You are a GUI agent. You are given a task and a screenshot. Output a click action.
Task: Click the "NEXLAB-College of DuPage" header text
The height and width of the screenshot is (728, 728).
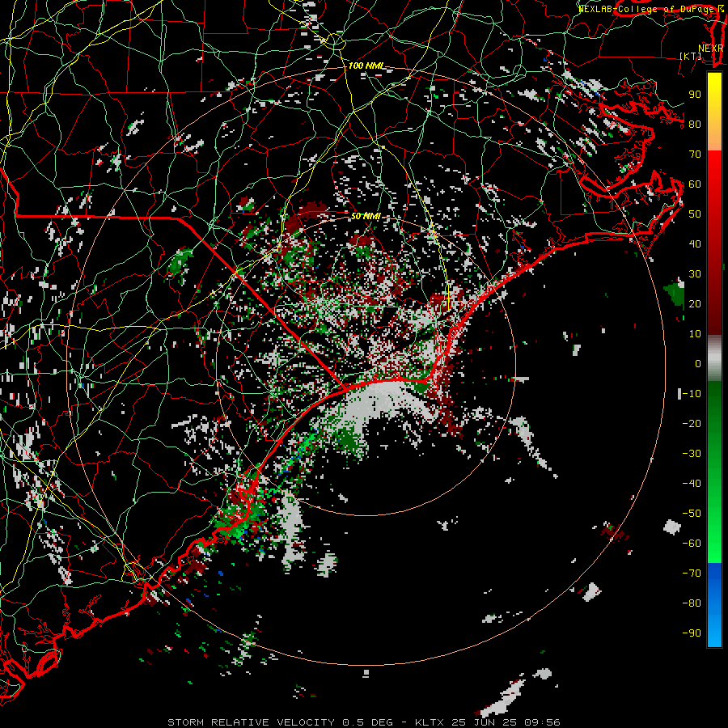click(x=647, y=9)
